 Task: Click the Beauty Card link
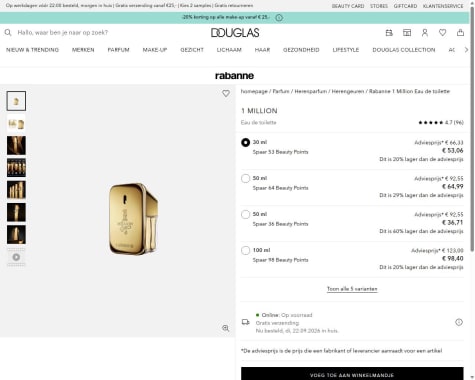tap(348, 6)
